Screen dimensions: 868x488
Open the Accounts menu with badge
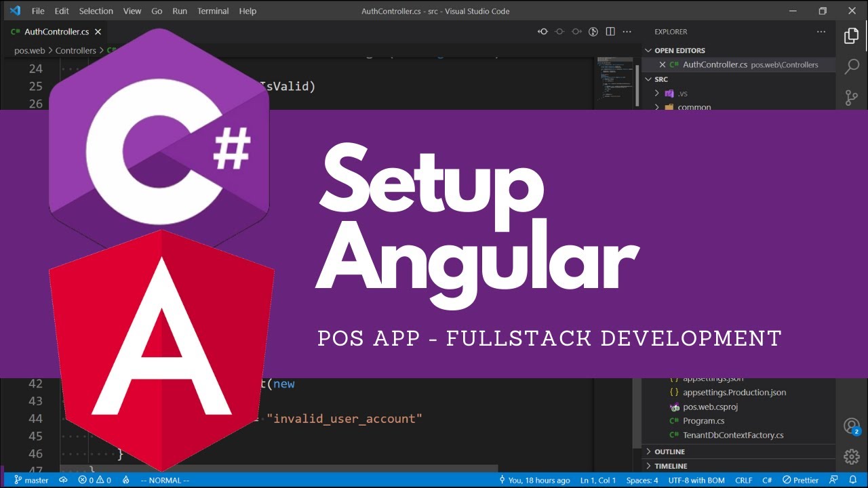[x=852, y=426]
